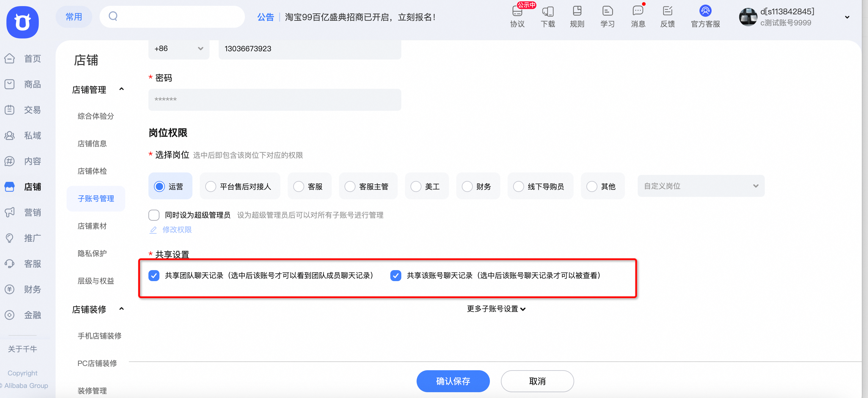Viewport: 868px width, 398px height.
Task: Open the +86 country code dropdown
Action: tap(179, 49)
